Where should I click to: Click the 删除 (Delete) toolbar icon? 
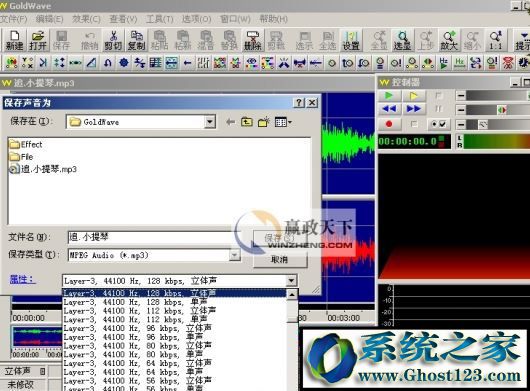click(252, 40)
